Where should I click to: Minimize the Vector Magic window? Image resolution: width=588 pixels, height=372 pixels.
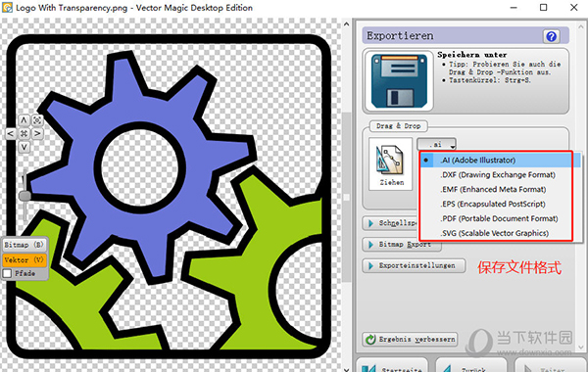(514, 8)
